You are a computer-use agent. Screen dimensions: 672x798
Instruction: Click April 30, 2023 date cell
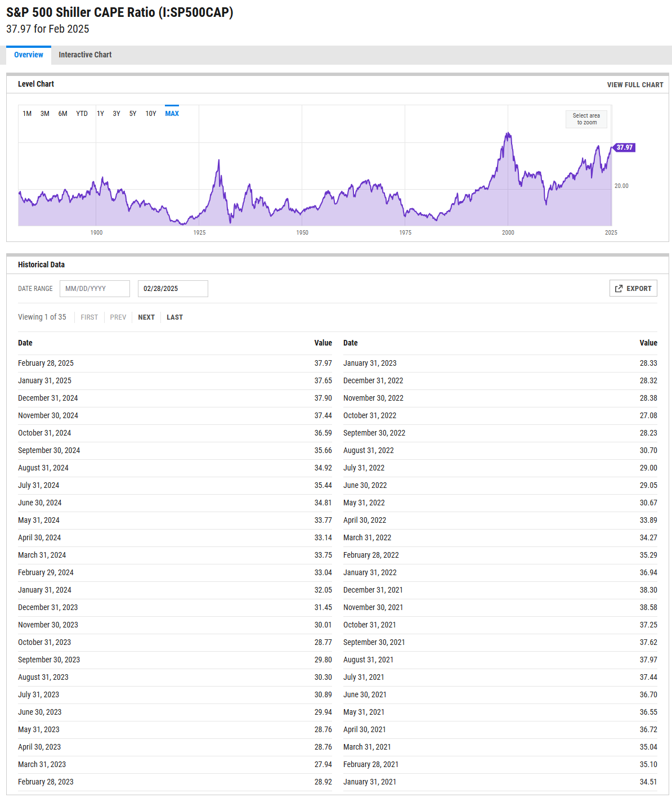39,747
